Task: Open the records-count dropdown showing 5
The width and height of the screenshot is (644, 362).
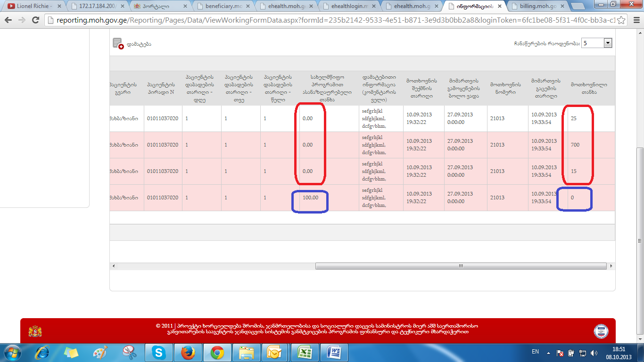Action: [x=607, y=43]
